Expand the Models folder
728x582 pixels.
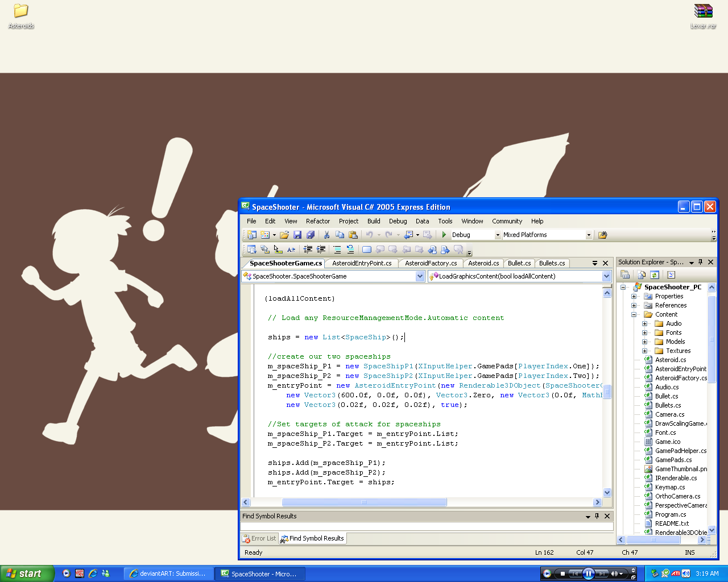point(644,342)
